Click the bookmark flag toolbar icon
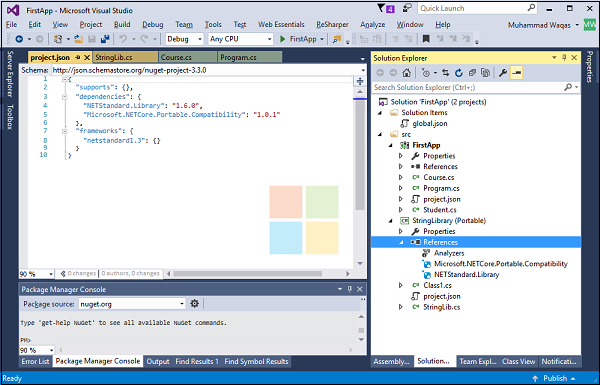The height and width of the screenshot is (385, 600). click(426, 39)
